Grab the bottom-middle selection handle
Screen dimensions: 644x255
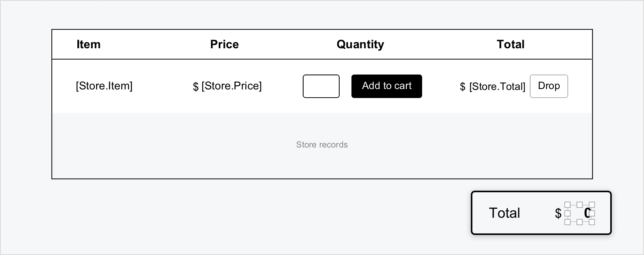coord(580,222)
